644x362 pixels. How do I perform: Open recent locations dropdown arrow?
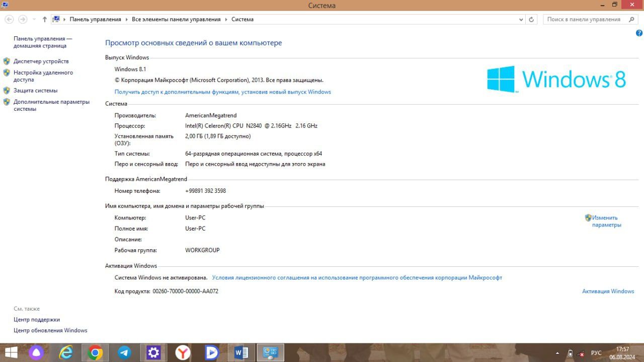34,19
